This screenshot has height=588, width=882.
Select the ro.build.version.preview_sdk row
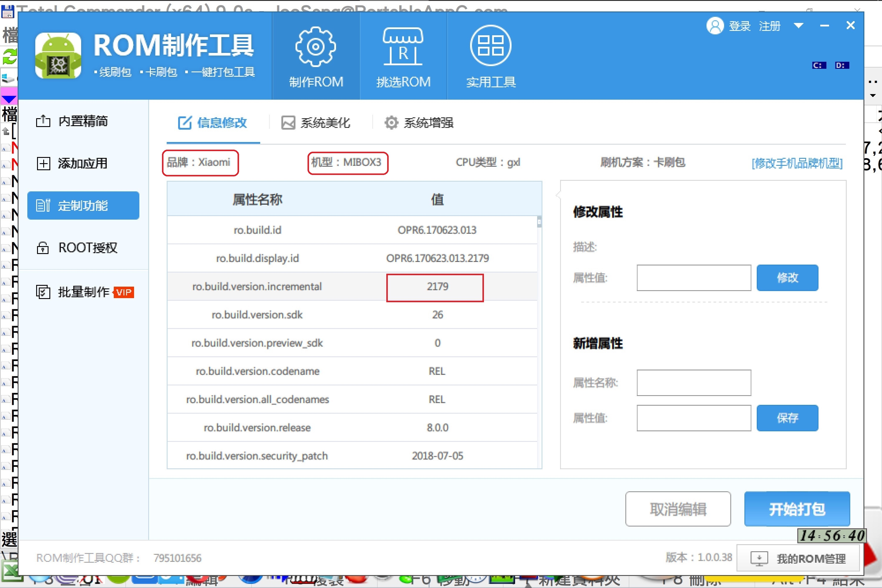352,343
